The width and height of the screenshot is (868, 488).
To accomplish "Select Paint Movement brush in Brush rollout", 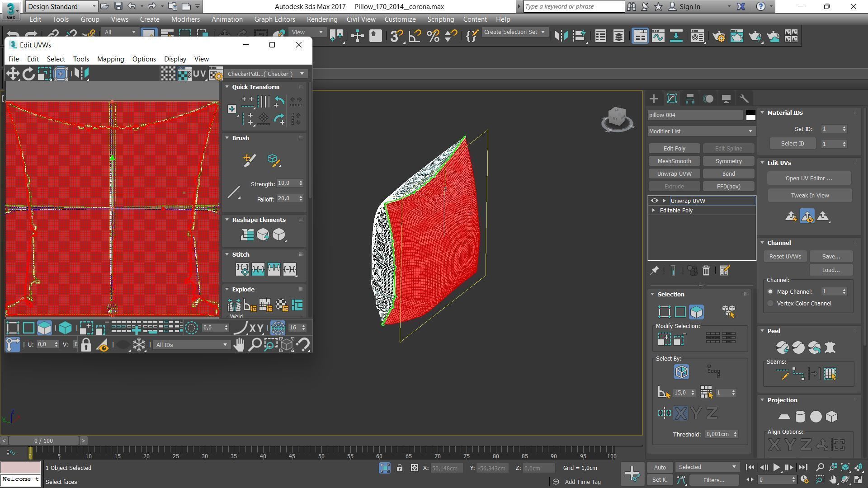I will pyautogui.click(x=249, y=160).
